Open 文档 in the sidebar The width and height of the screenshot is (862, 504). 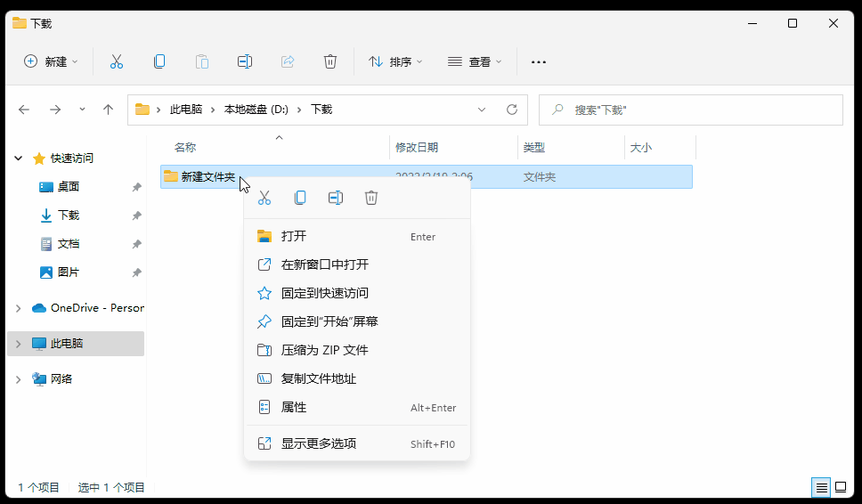click(69, 244)
